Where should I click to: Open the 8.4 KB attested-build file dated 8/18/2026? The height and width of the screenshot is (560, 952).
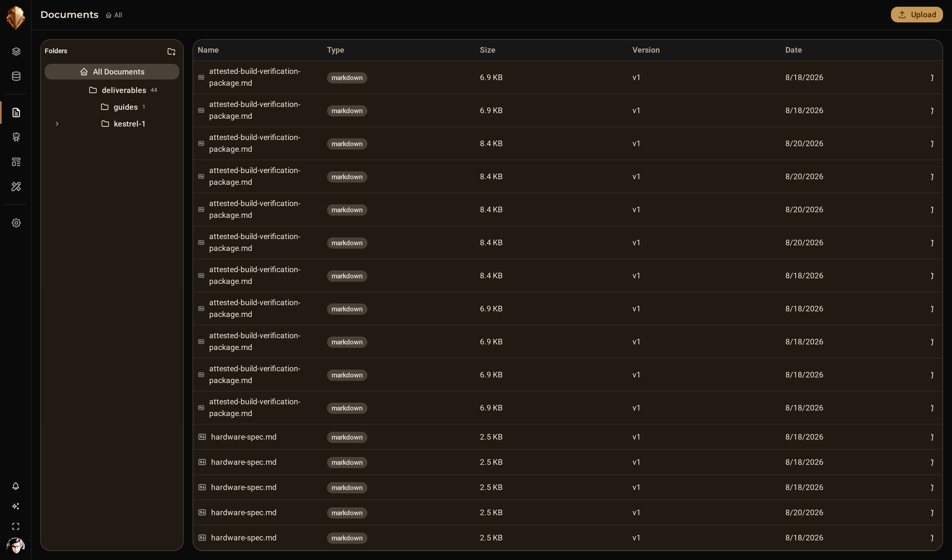[255, 276]
